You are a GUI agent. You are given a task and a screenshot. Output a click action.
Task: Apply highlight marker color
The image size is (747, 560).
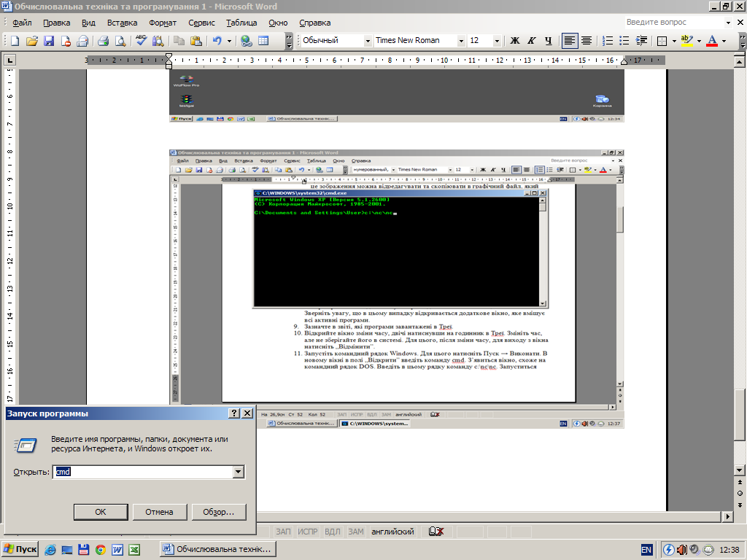(x=686, y=41)
